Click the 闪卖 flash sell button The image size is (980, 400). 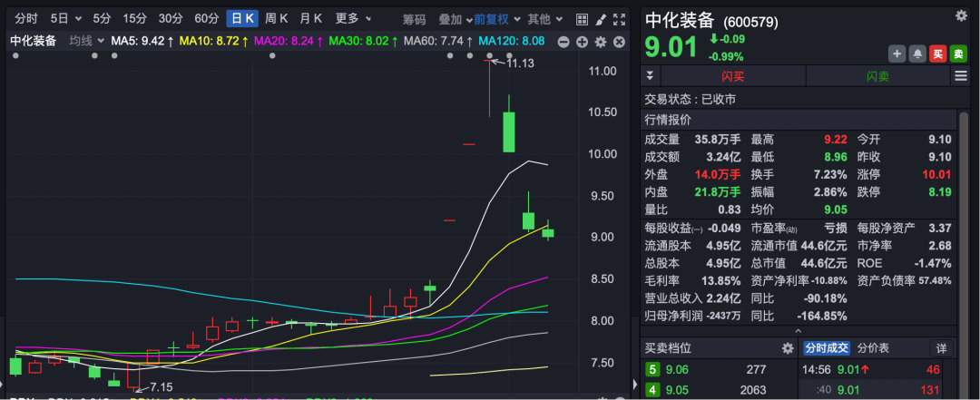878,76
